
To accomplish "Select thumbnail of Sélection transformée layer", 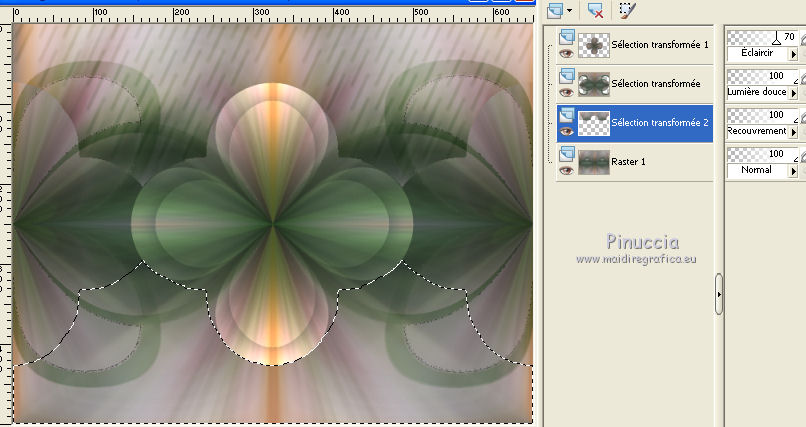I will click(594, 84).
